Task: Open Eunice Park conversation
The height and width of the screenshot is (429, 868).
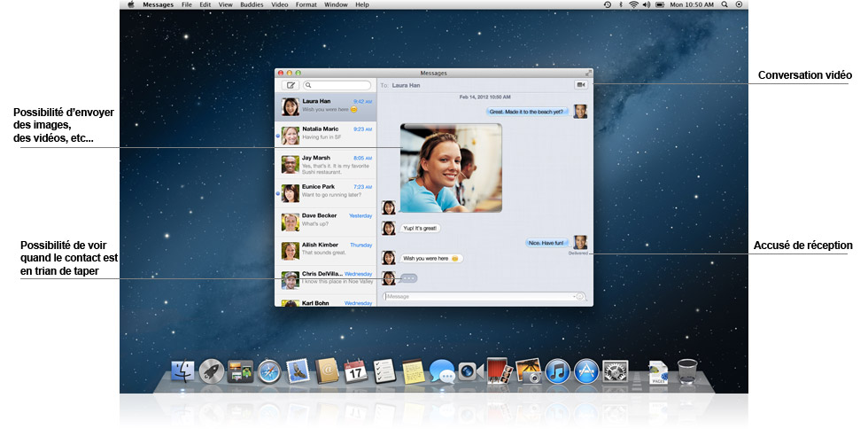Action: point(326,193)
